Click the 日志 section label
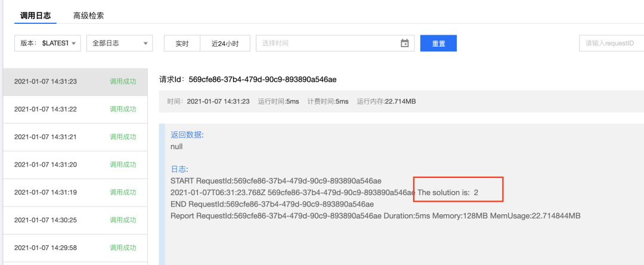Viewport: 644px width, 265px height. [x=179, y=170]
